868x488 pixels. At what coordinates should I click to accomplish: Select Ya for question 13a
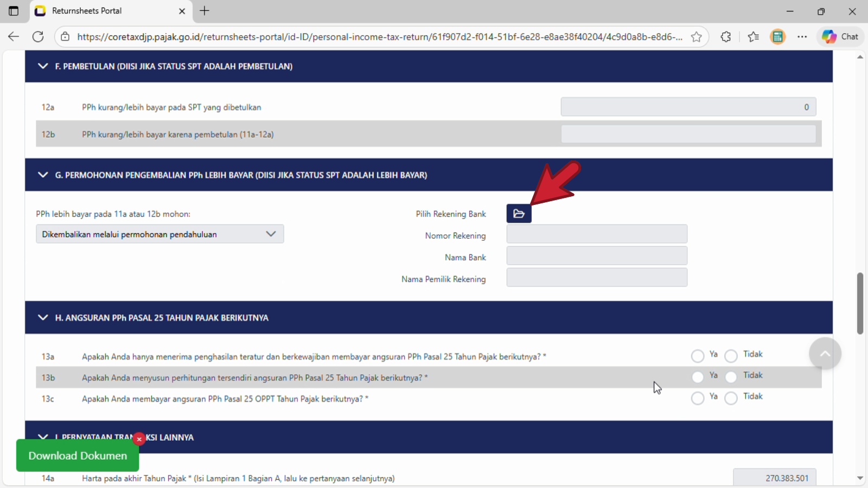[x=698, y=356]
